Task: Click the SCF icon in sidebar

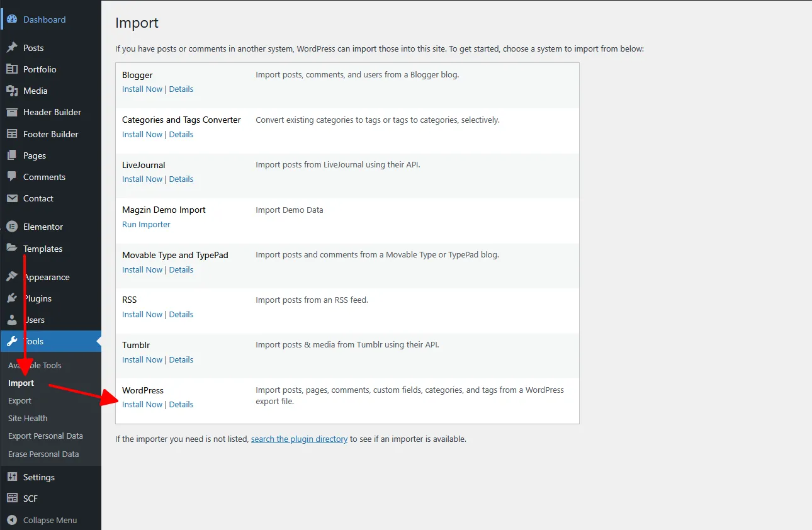Action: pos(12,499)
